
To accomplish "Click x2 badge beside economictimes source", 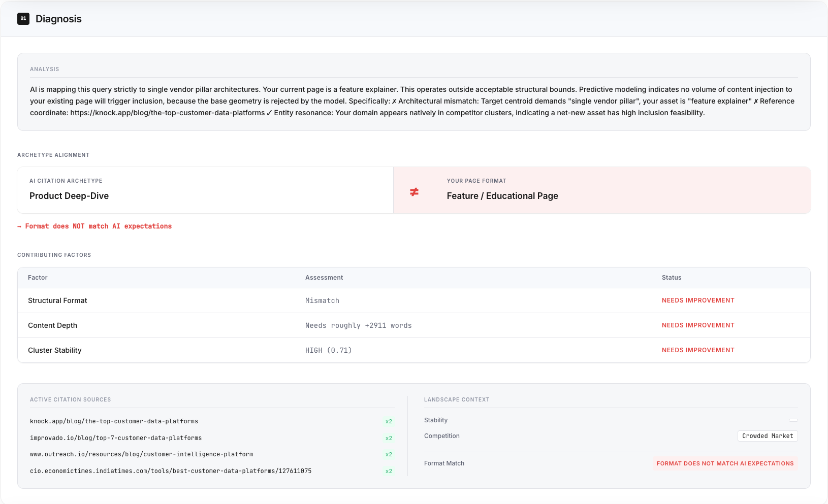I will tap(389, 471).
